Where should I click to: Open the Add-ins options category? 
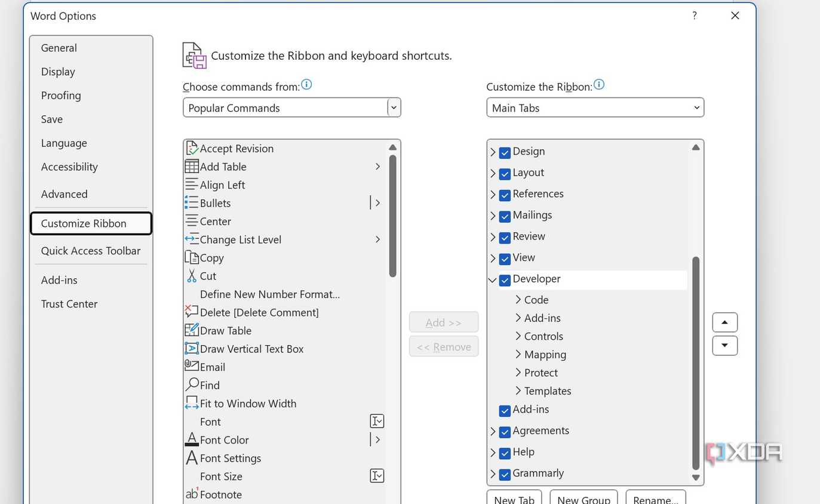click(59, 280)
